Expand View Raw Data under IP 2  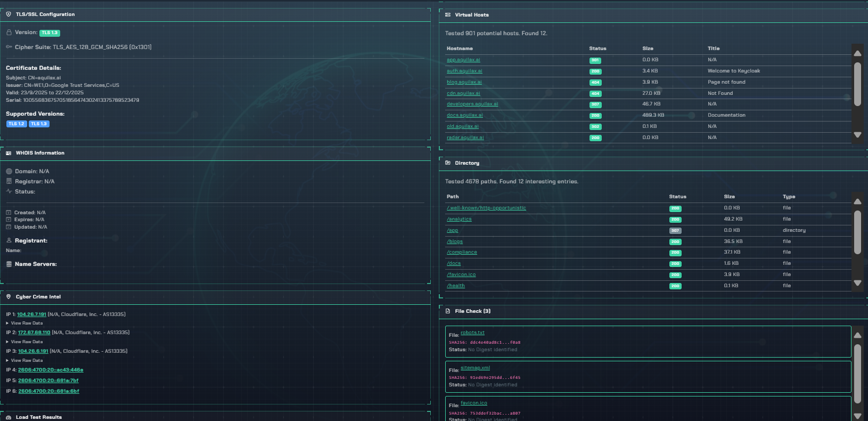[27, 342]
